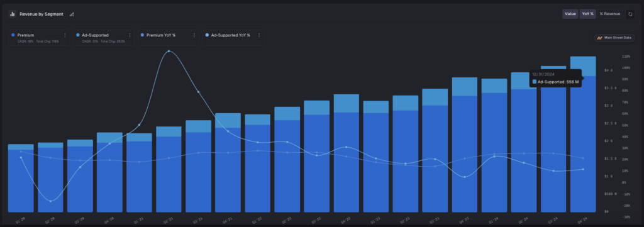
Task: Click the 12/31/2024 tooltip date
Action: click(x=543, y=74)
